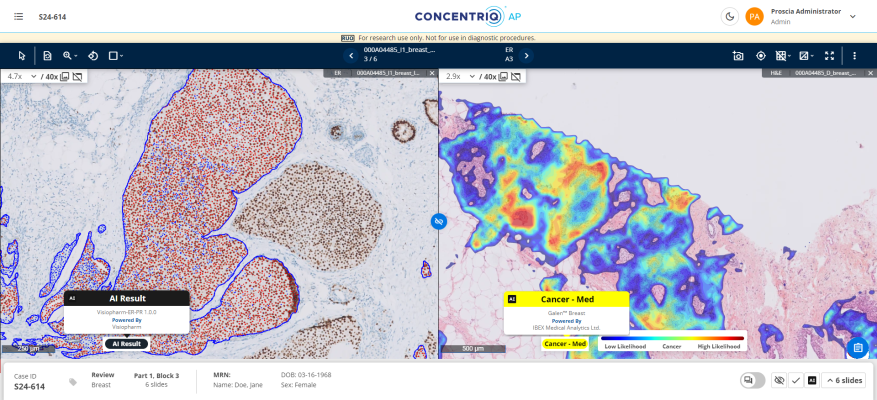Go to the next slide
This screenshot has width=877, height=400.
tap(526, 56)
